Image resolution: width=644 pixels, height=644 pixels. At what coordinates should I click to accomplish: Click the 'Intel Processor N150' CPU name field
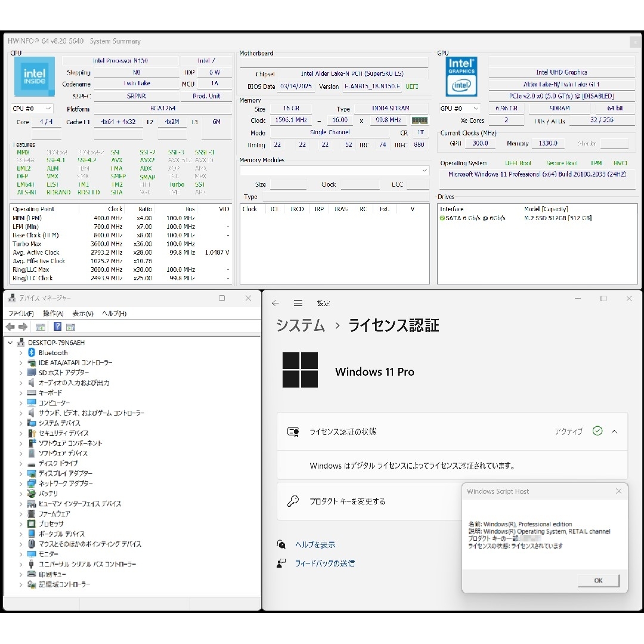point(120,60)
